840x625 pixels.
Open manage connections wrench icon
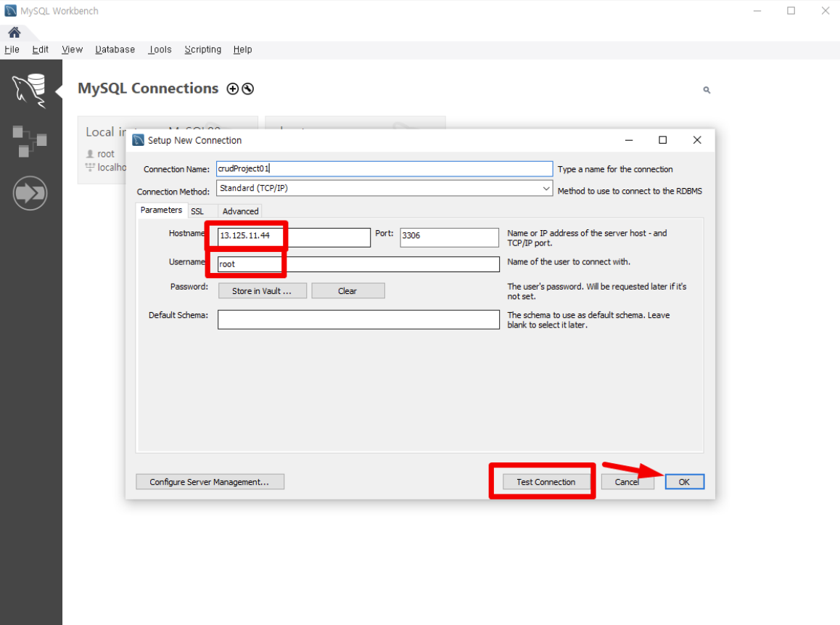pyautogui.click(x=247, y=89)
